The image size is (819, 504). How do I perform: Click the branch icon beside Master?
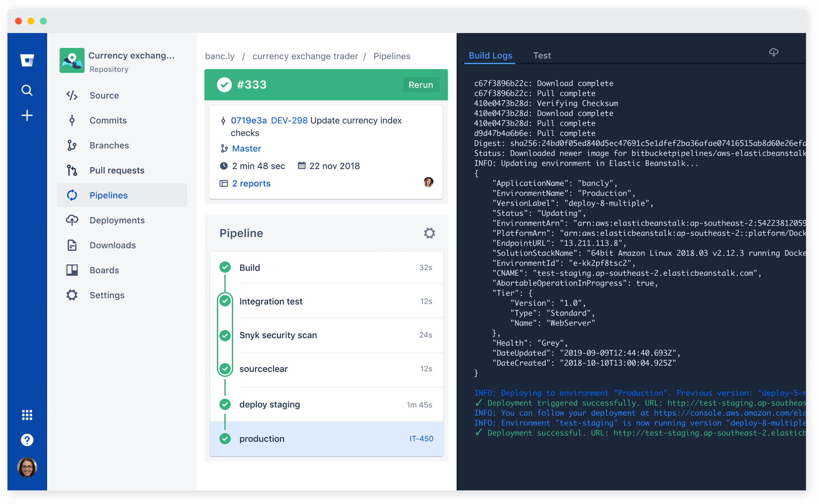tap(224, 148)
